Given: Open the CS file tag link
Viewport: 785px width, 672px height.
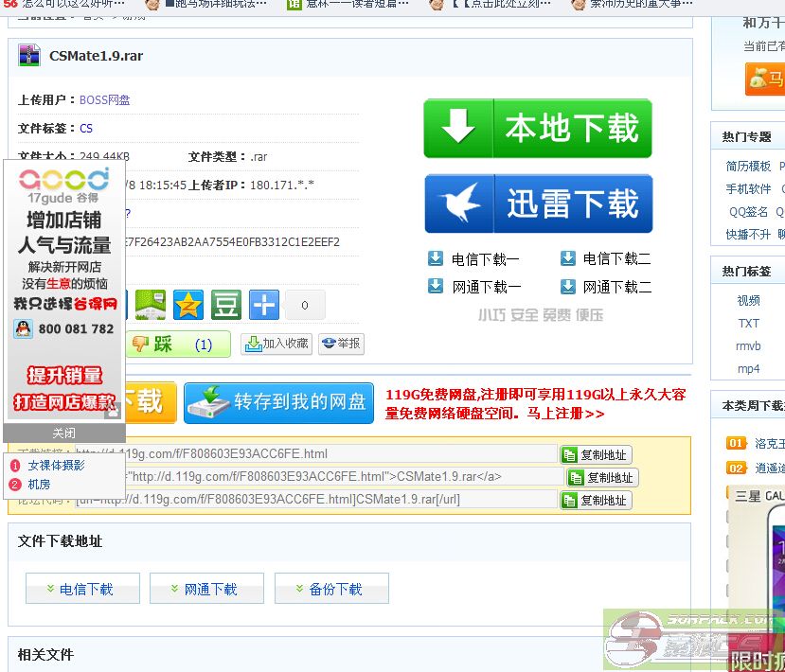Looking at the screenshot, I should pos(86,128).
